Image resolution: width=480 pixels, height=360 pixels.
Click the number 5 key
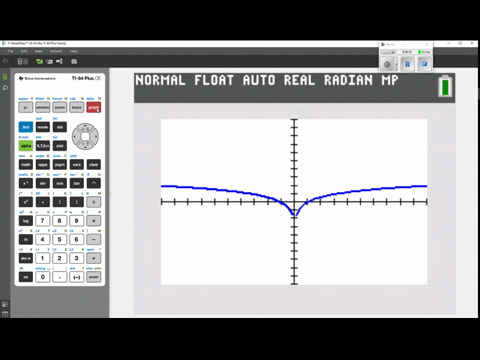pyautogui.click(x=60, y=239)
